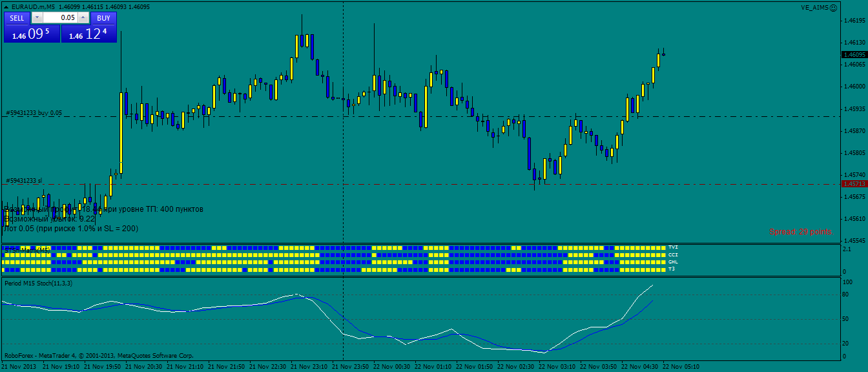Select the #59431233 sl stop-loss line label
This screenshot has height=372, width=868.
[24, 181]
